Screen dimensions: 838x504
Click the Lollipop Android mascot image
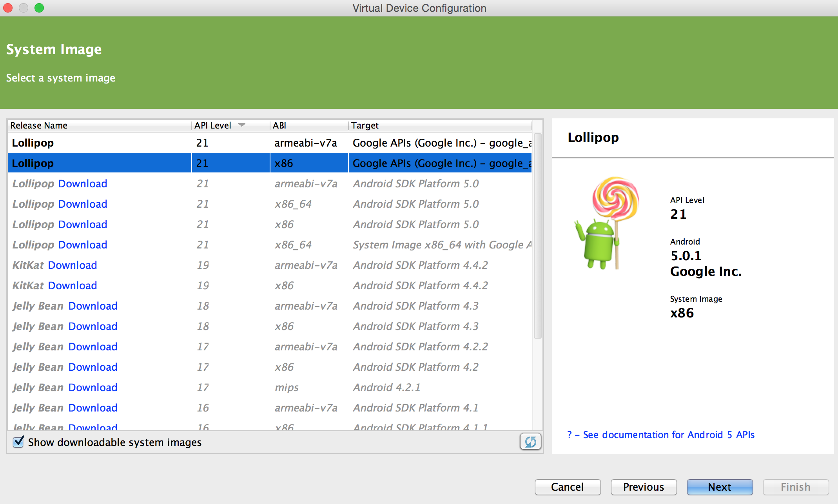point(607,223)
